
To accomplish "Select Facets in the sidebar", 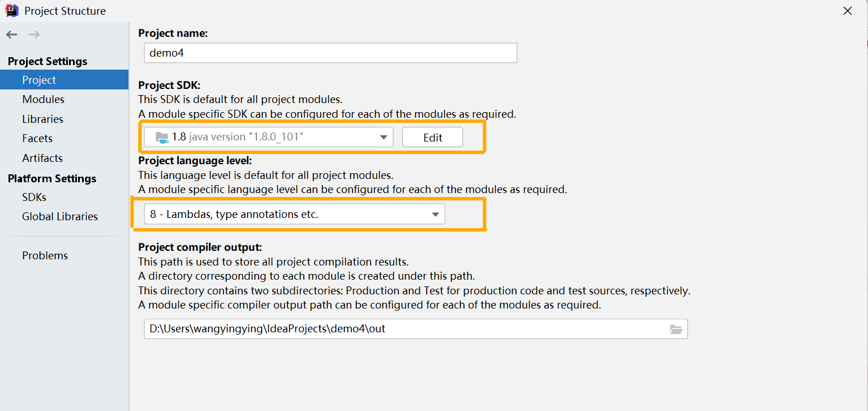I will tap(37, 138).
